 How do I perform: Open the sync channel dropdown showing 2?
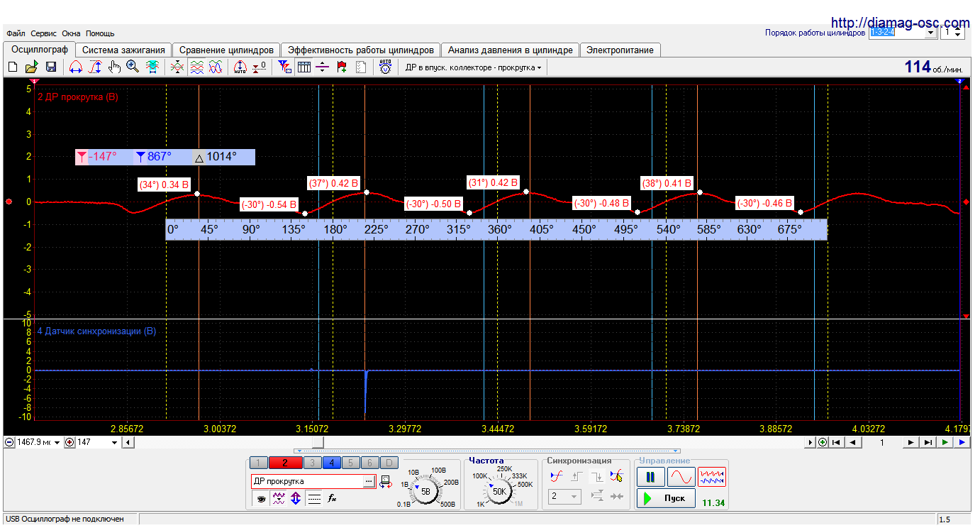pos(564,497)
